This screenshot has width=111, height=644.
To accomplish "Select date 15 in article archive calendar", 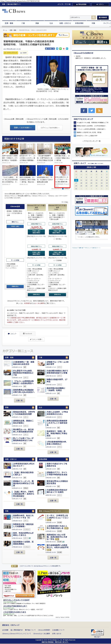I will click(101, 180).
